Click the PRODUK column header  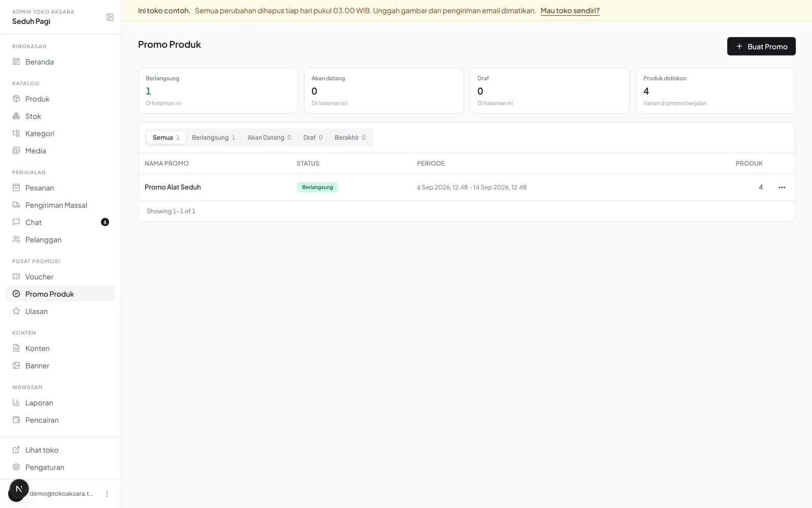(x=749, y=164)
